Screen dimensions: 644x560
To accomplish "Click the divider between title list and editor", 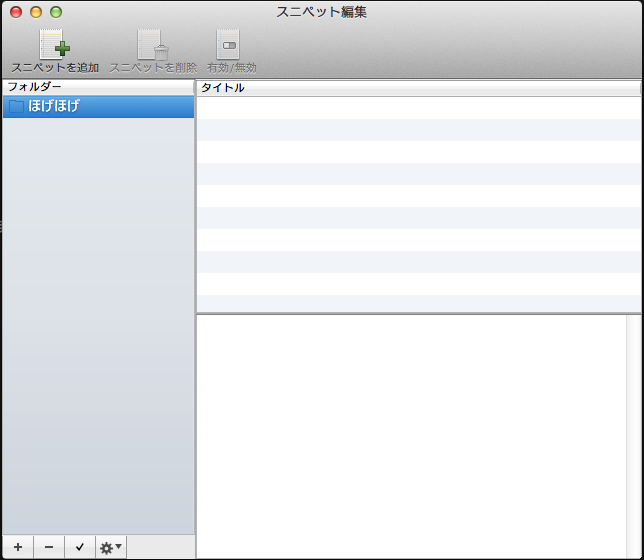I will click(418, 314).
